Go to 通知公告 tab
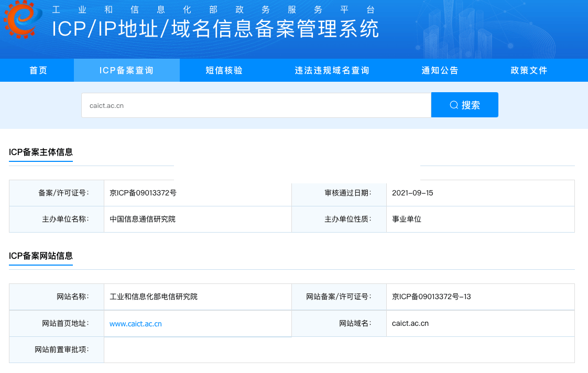 coord(440,70)
